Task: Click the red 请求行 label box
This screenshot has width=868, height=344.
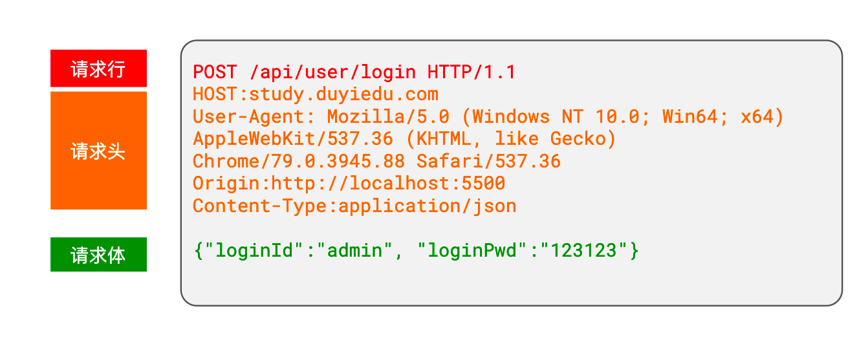Action: pyautogui.click(x=98, y=68)
